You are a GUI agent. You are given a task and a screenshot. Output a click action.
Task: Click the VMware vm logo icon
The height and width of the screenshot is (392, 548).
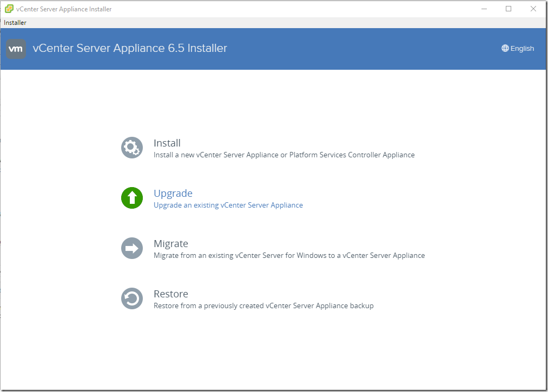click(x=16, y=49)
